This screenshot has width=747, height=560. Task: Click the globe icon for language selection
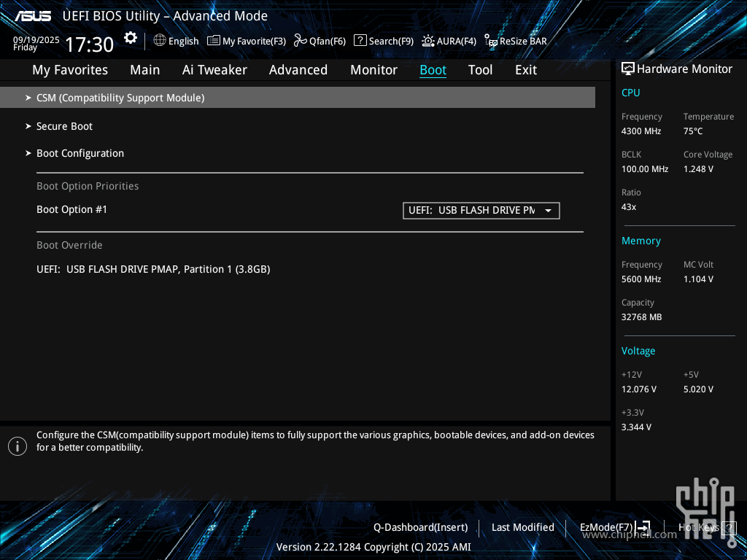[x=160, y=41]
